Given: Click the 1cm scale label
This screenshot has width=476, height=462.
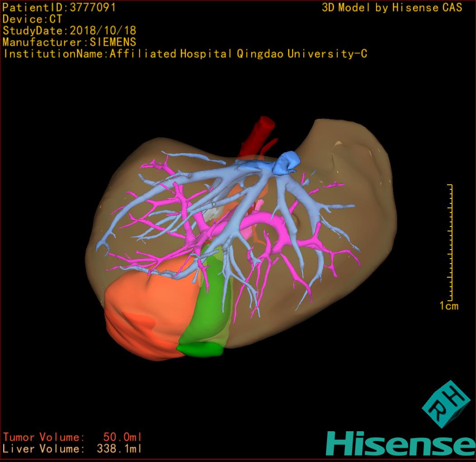Looking at the screenshot, I should (449, 306).
